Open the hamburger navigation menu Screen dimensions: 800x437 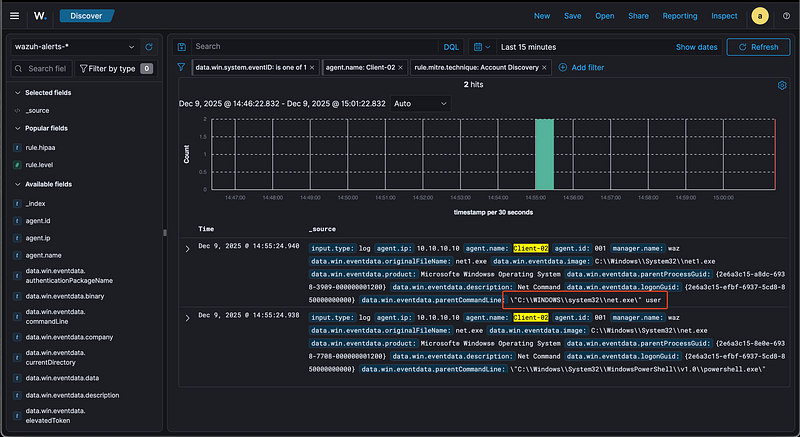pyautogui.click(x=14, y=16)
